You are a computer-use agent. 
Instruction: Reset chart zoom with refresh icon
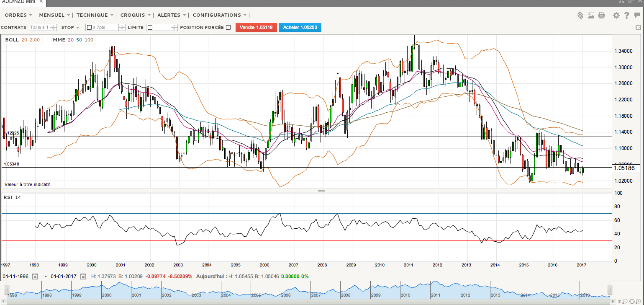pos(632,301)
